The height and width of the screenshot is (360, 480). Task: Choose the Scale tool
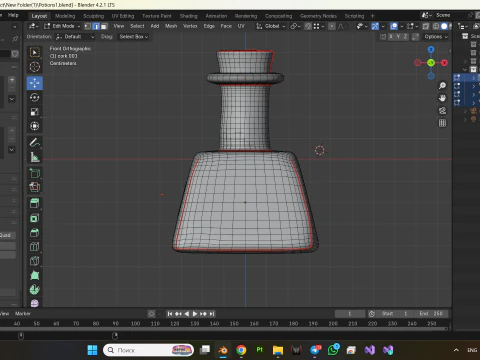point(35,112)
